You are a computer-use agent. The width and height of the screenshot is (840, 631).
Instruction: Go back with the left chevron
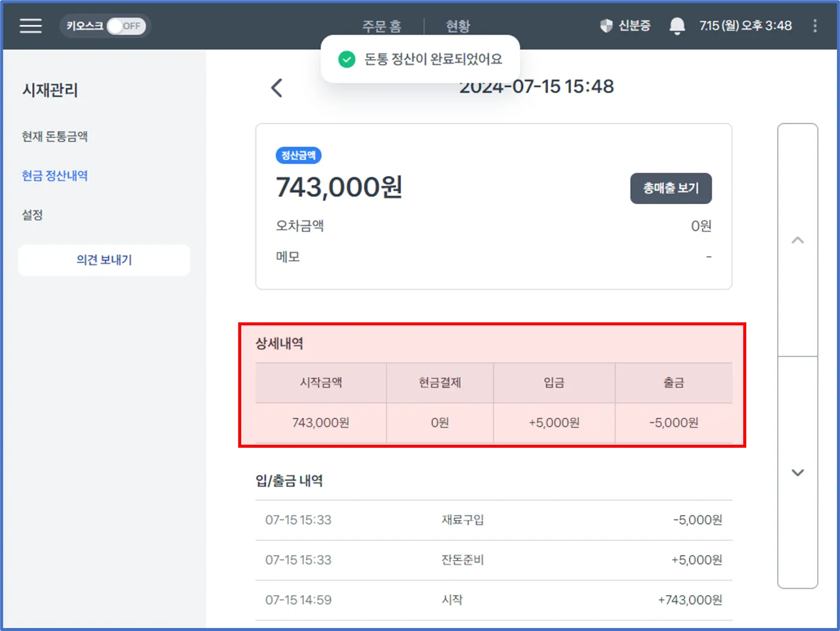click(x=276, y=88)
